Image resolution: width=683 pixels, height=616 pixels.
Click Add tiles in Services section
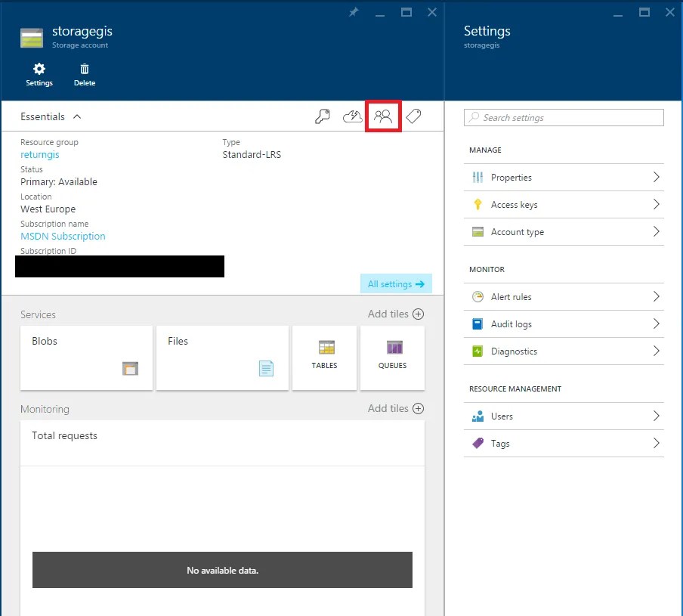point(395,314)
